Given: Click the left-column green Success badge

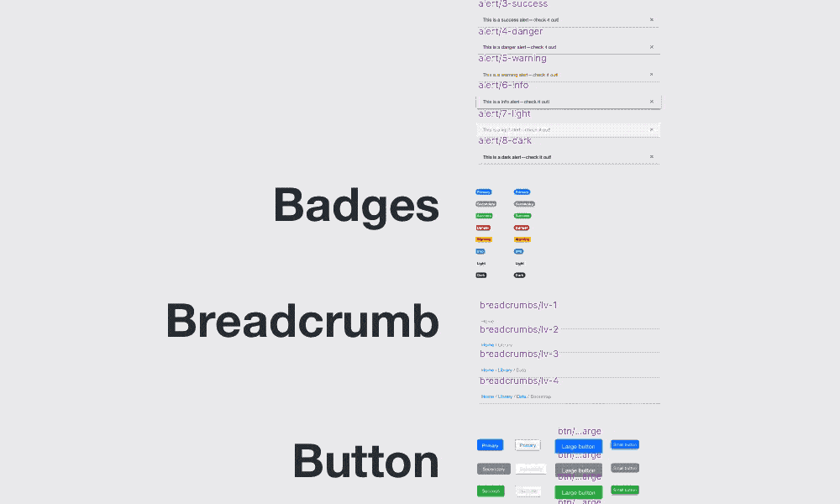Looking at the screenshot, I should pyautogui.click(x=485, y=216).
